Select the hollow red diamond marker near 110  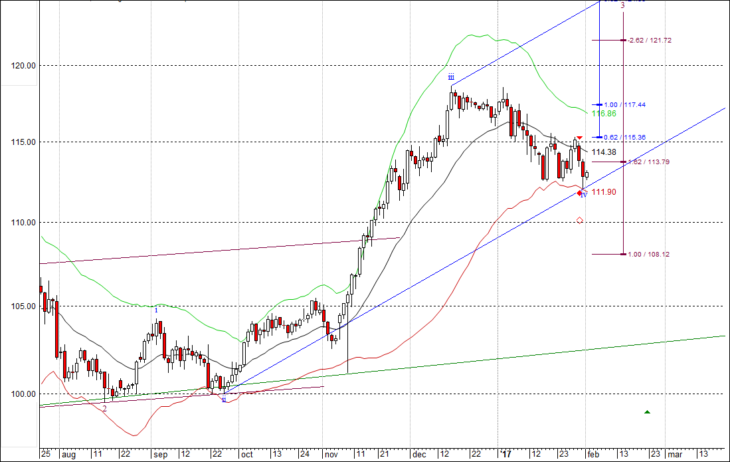coord(580,220)
